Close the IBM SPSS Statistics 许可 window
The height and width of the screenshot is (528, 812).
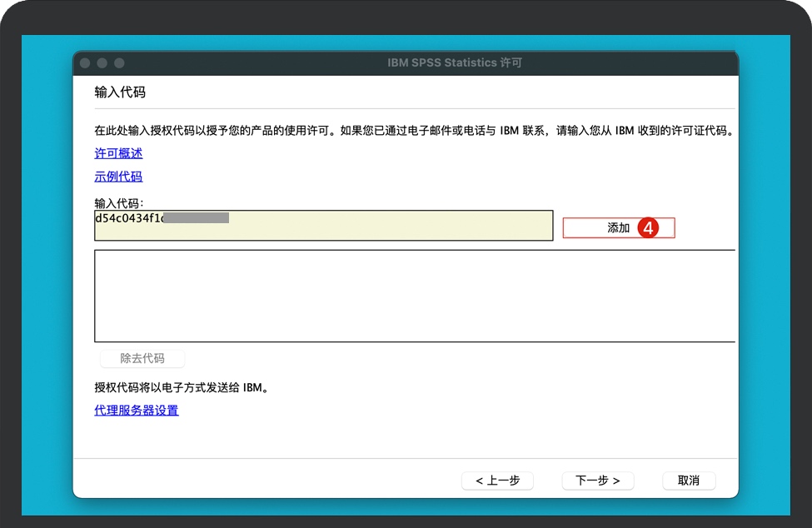85,63
